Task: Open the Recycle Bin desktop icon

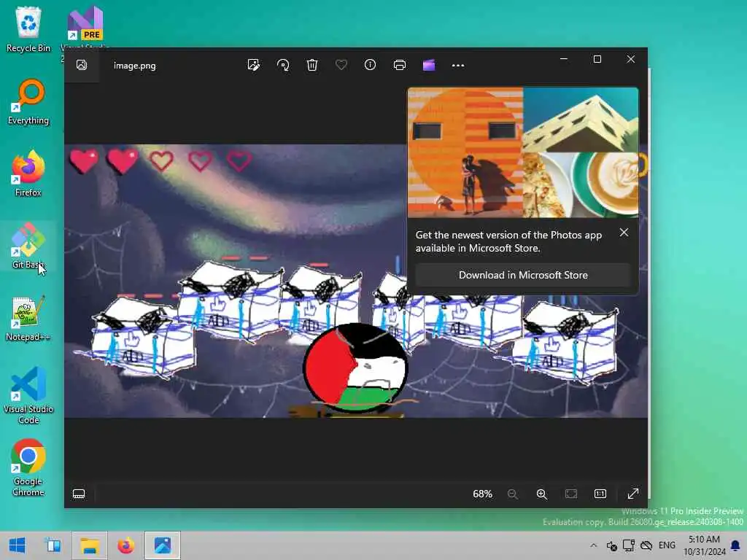Action: pyautogui.click(x=28, y=29)
